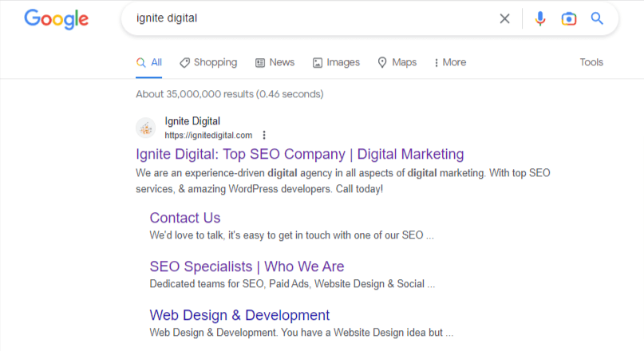The width and height of the screenshot is (644, 351).
Task: Go to the Maps tab
Action: tap(397, 62)
